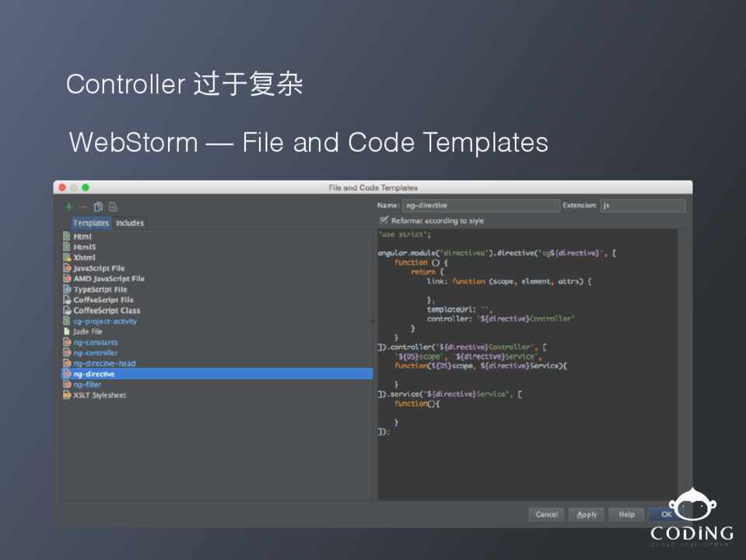Click the minus Remove Template icon

[83, 207]
